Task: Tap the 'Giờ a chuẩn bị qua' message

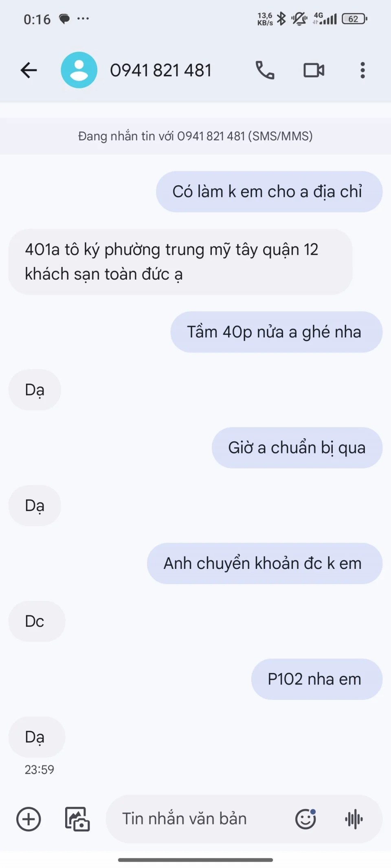Action: [x=297, y=448]
